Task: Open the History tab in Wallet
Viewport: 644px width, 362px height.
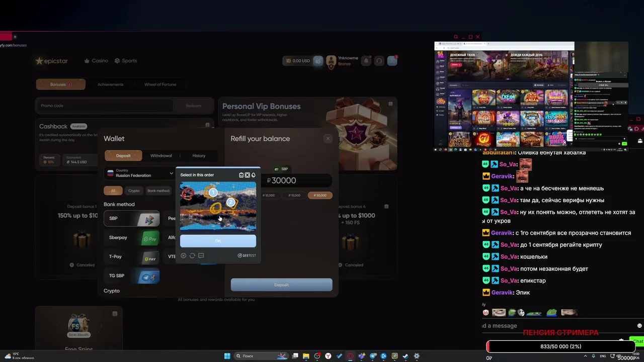Action: 199,156
